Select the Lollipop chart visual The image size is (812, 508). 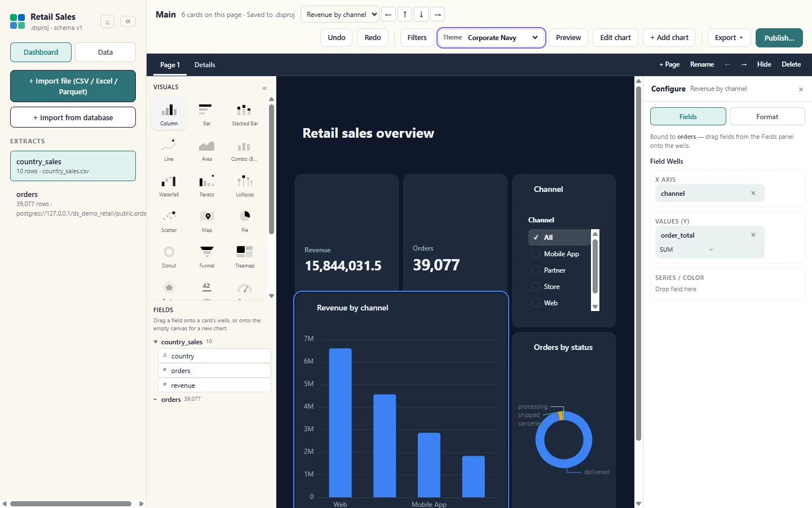point(245,185)
